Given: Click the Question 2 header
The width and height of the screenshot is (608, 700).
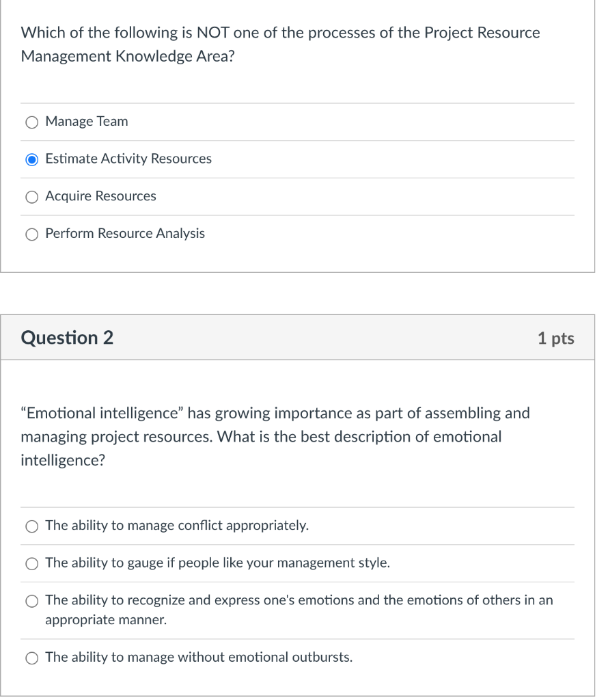Looking at the screenshot, I should (67, 338).
